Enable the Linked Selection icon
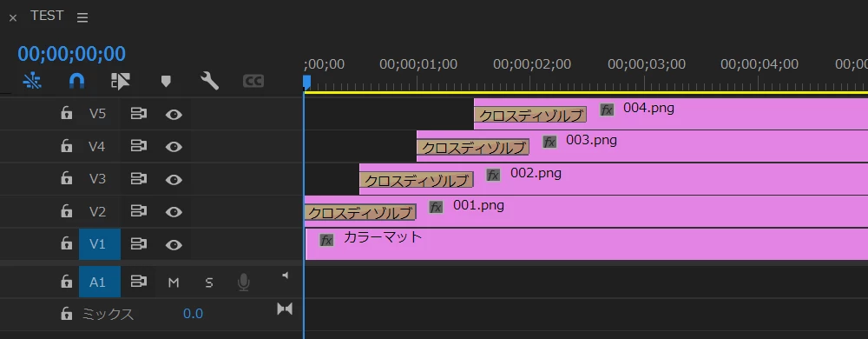Screen dimensions: 868x339 pos(120,82)
